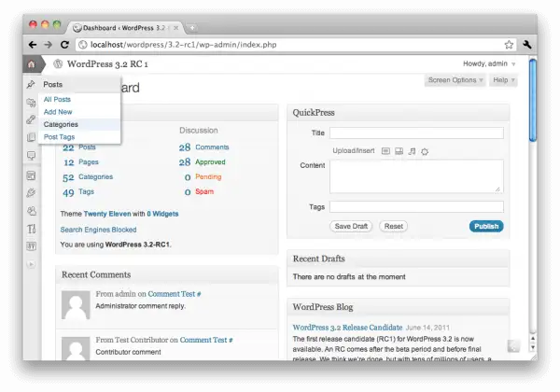Image resolution: width=560 pixels, height=392 pixels.
Task: Click the Search Engines Blocked link
Action: (98, 230)
